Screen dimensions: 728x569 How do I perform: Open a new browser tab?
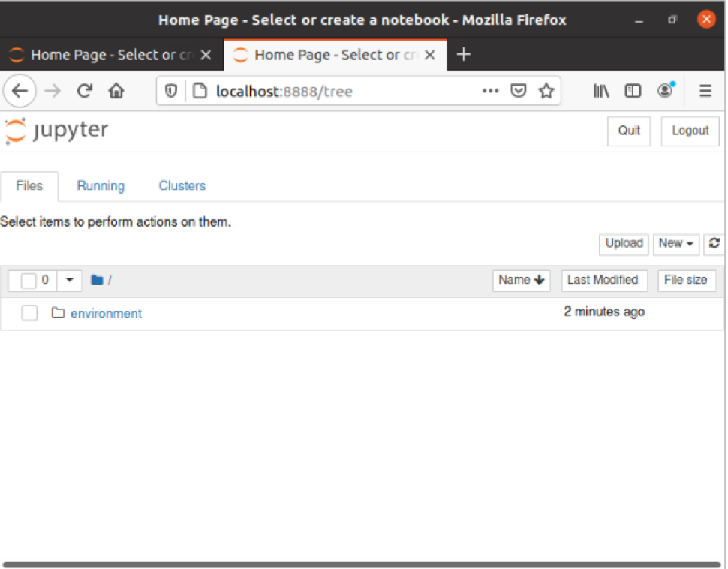[x=463, y=55]
